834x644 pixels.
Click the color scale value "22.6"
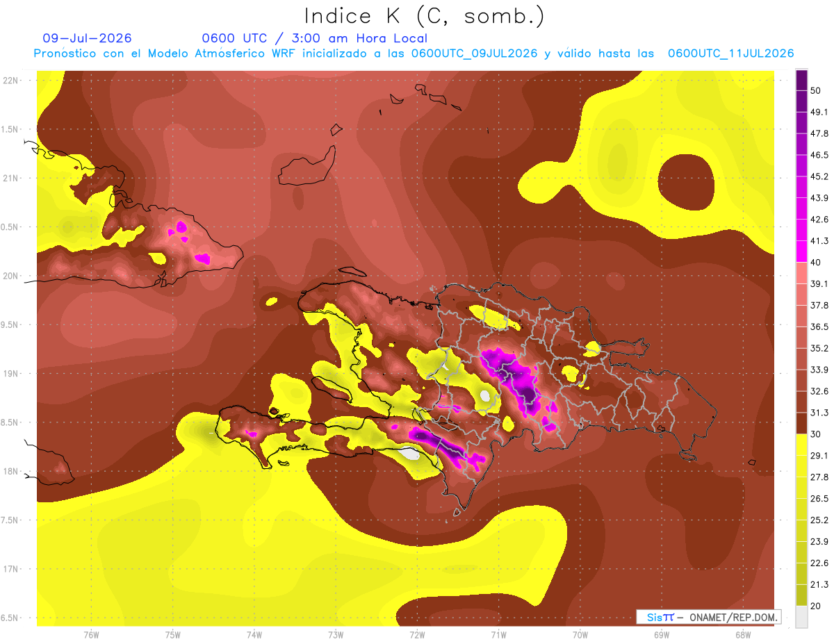(x=819, y=563)
